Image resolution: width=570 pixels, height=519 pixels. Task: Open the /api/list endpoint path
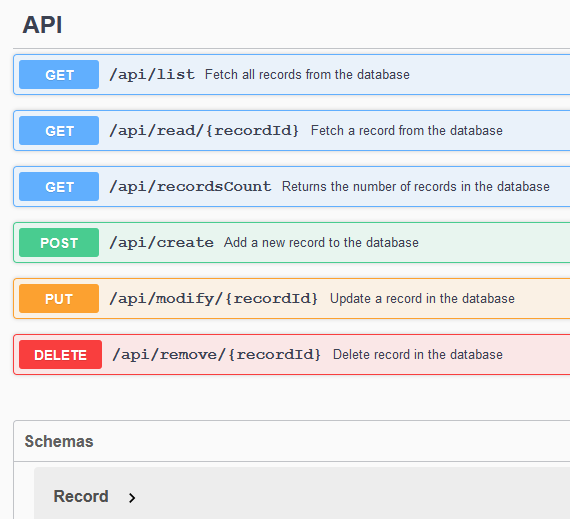click(x=152, y=75)
